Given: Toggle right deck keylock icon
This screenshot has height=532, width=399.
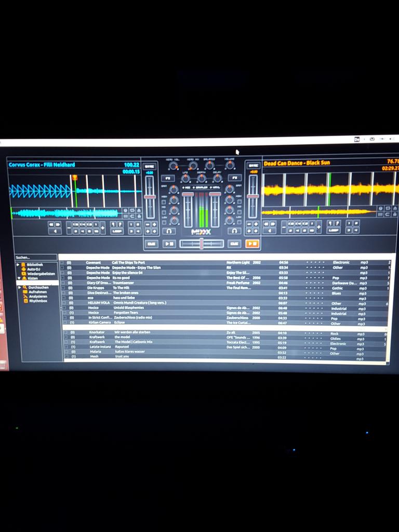Looking at the screenshot, I should [x=395, y=214].
